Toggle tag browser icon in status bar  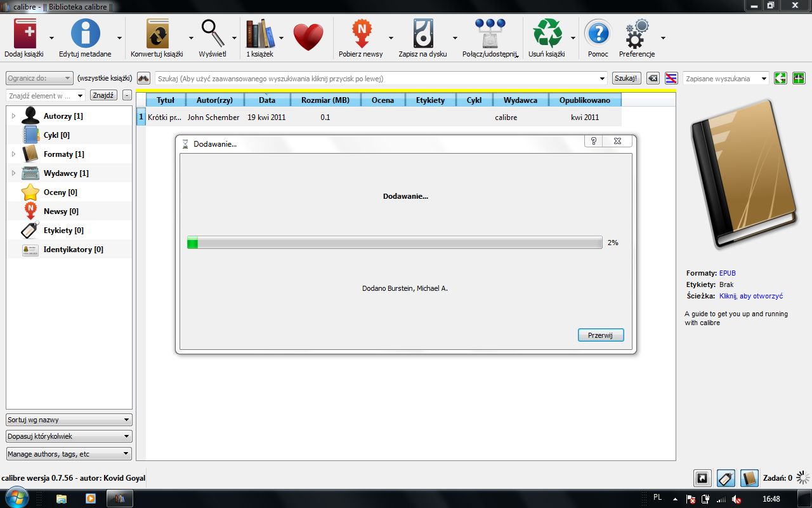pos(726,478)
